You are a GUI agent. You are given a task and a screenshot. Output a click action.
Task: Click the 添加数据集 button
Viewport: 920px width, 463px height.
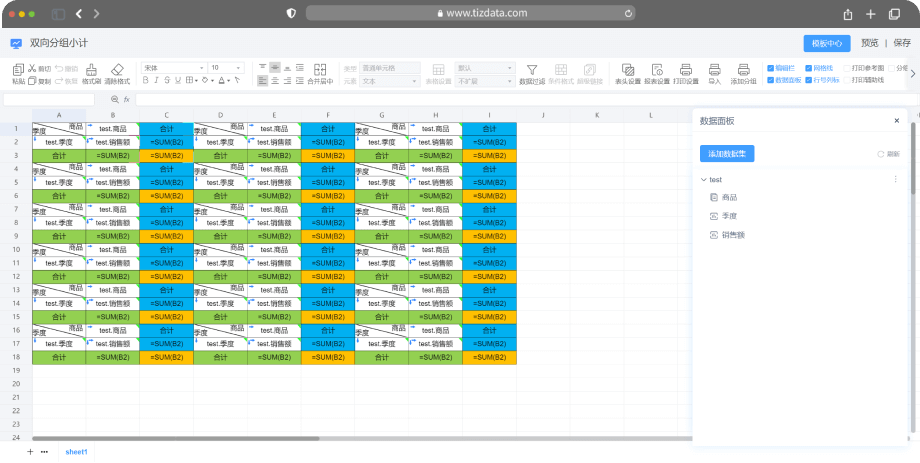727,153
